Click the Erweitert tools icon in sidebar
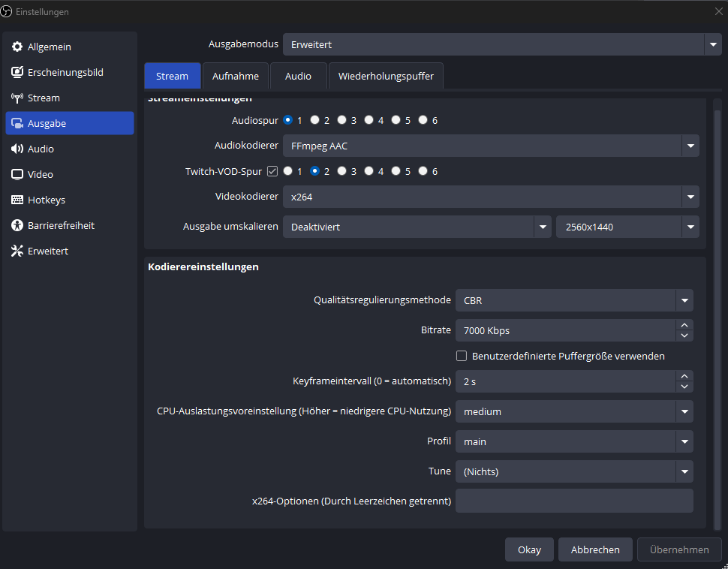This screenshot has height=569, width=728. (x=17, y=251)
